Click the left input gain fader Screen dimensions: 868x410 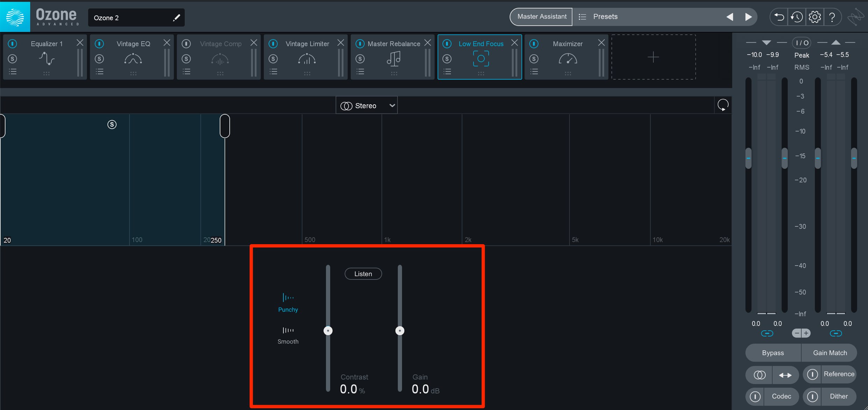coord(748,158)
